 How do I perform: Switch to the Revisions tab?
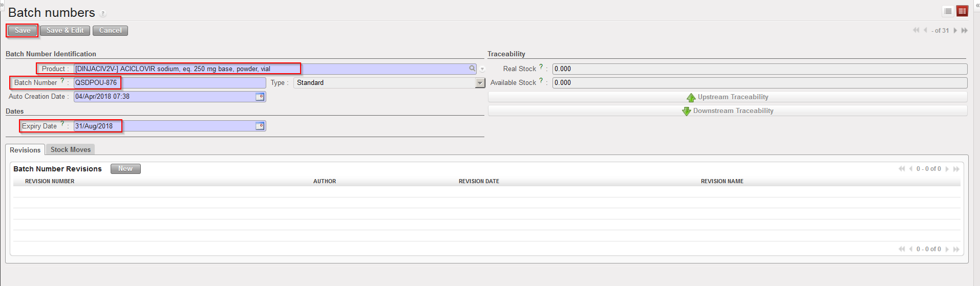coord(25,150)
